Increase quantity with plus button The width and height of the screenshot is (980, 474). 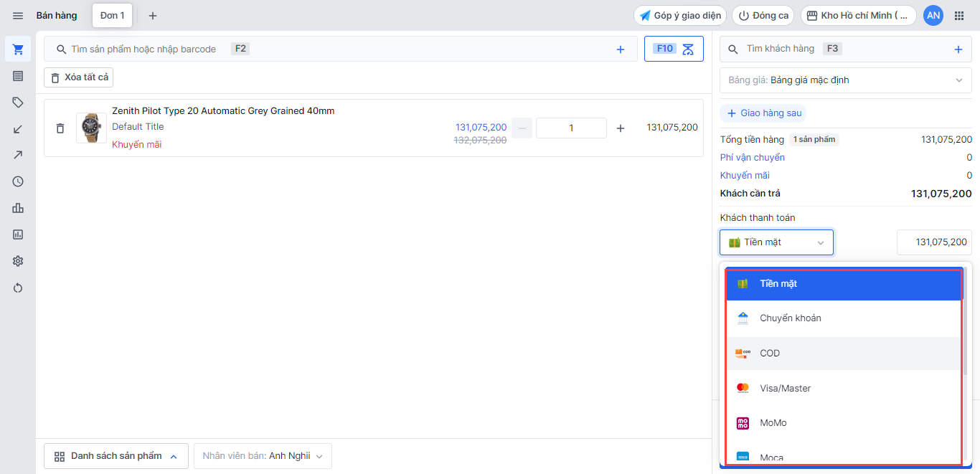point(621,128)
